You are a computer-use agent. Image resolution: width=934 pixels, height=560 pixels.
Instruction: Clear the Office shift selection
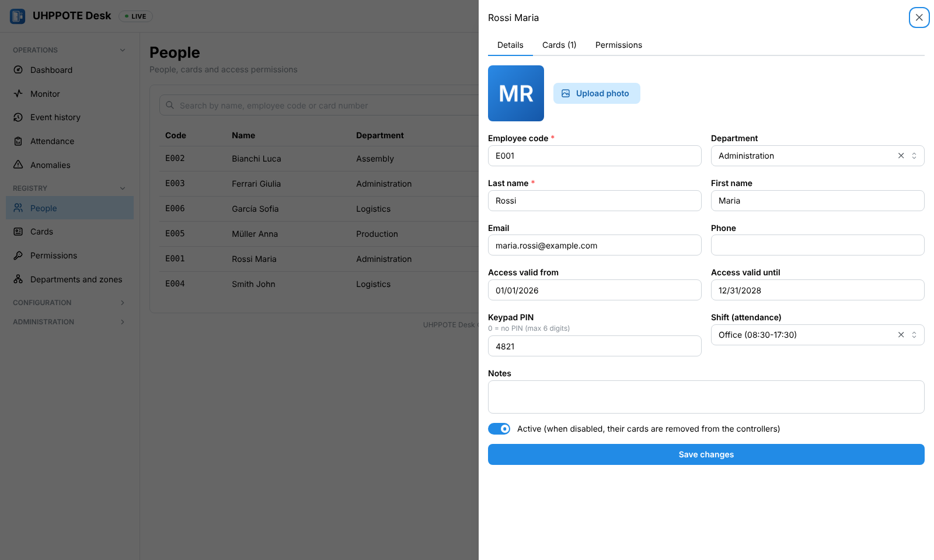click(901, 335)
